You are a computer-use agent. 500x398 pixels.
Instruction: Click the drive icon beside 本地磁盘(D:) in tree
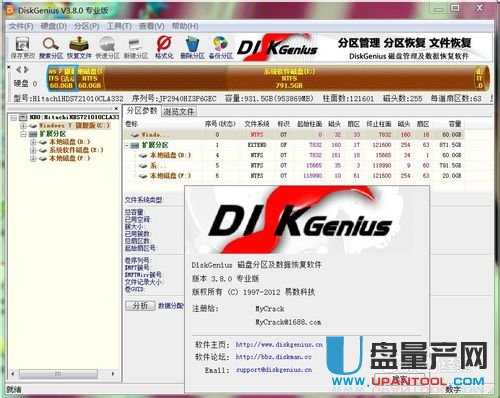(x=43, y=142)
